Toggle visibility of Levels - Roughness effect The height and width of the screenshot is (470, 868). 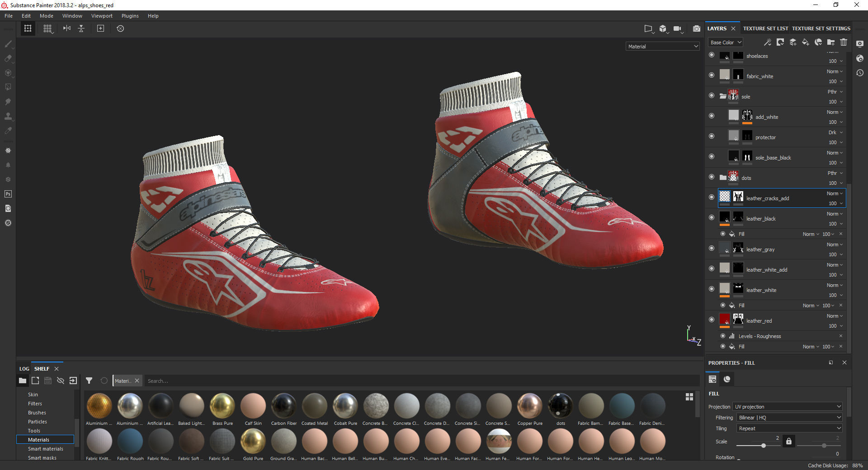723,336
